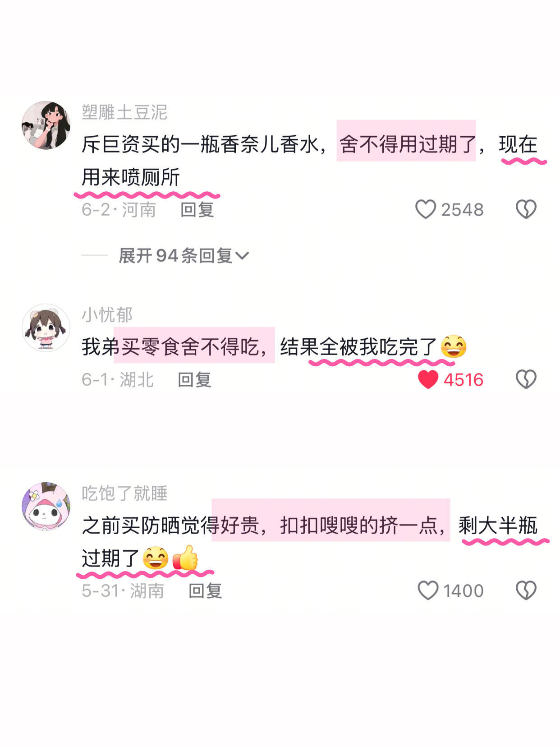
Task: Open username 小忧郁
Action: coord(107,314)
